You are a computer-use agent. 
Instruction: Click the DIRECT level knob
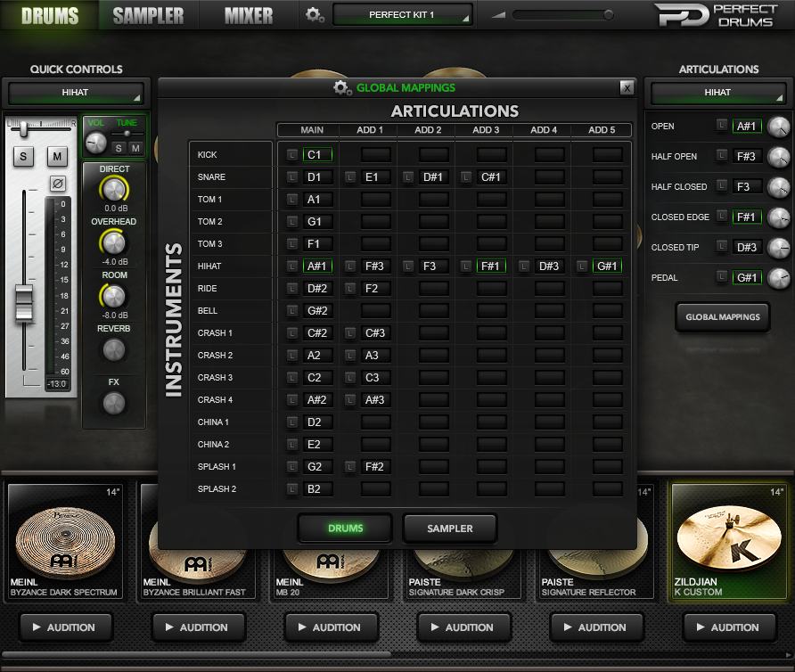point(114,189)
